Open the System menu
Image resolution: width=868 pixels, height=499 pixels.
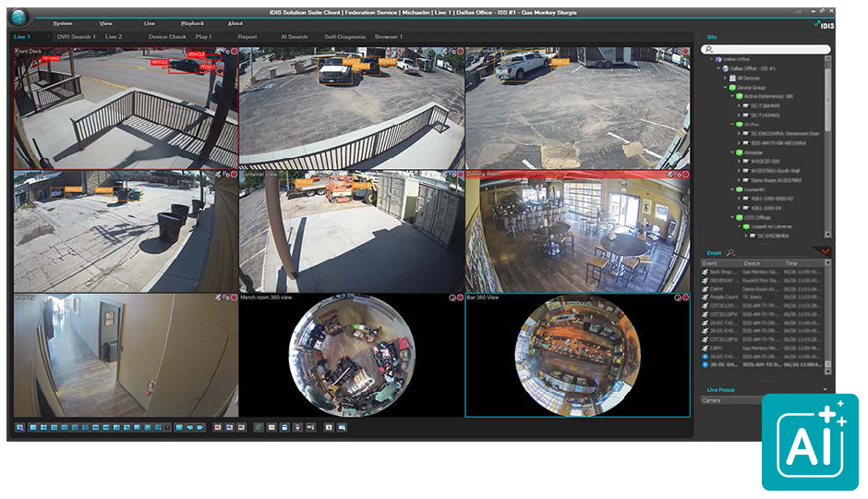click(63, 23)
